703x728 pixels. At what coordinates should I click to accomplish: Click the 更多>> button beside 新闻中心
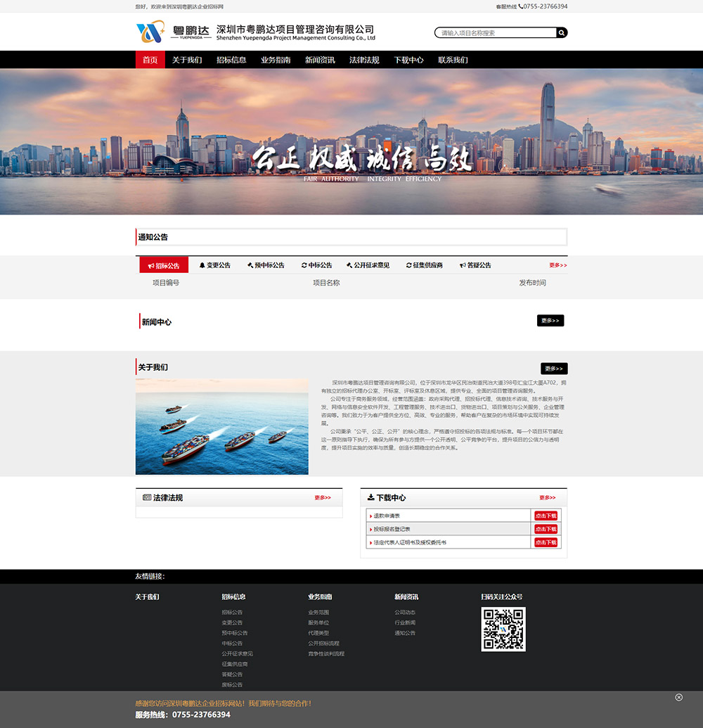pos(550,320)
